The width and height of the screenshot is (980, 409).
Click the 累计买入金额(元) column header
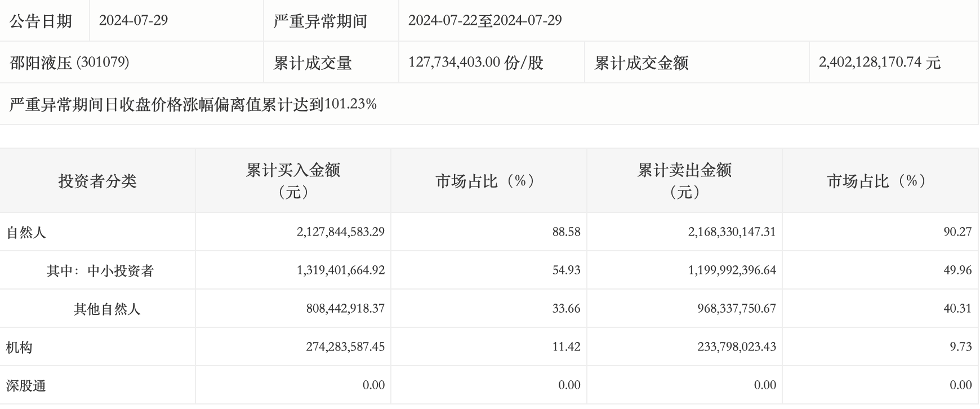[293, 181]
